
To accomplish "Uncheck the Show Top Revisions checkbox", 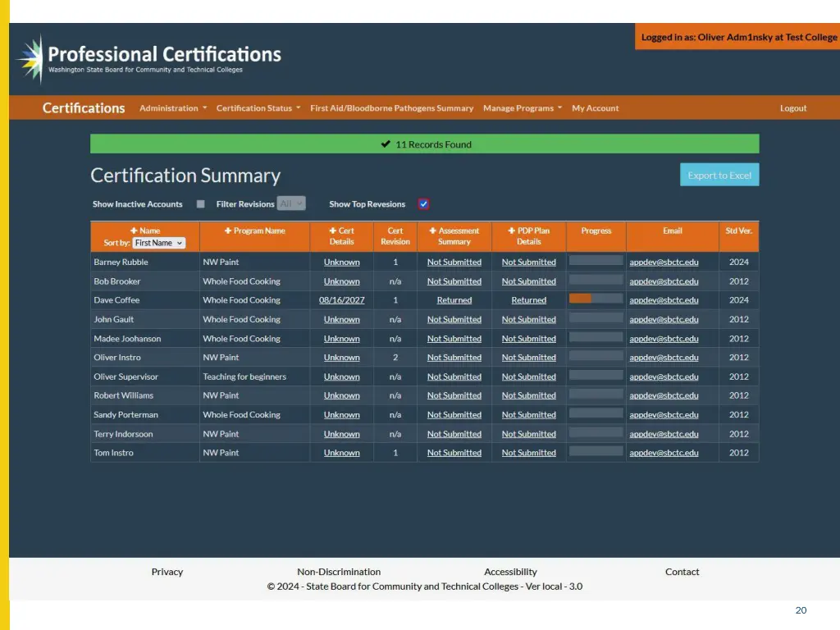I will point(423,204).
